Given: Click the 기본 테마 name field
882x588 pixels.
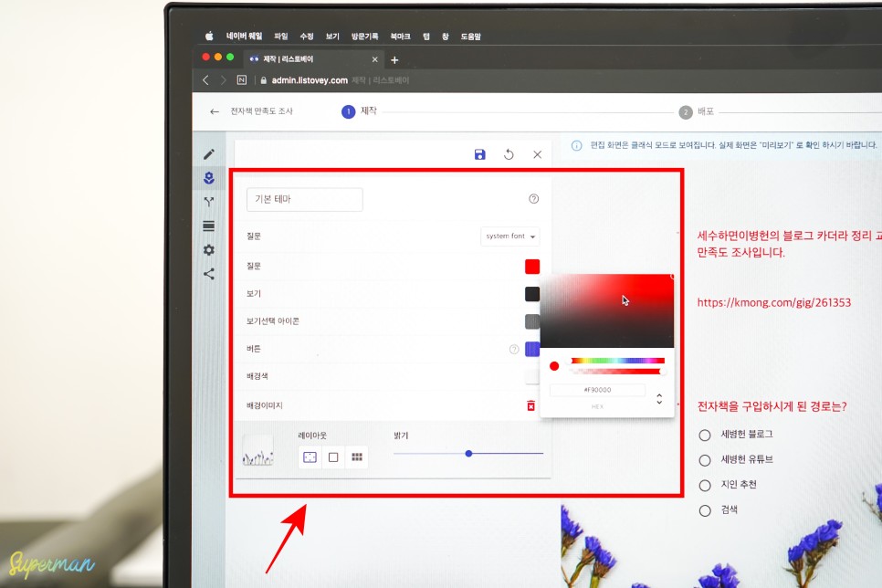Looking at the screenshot, I should point(305,199).
